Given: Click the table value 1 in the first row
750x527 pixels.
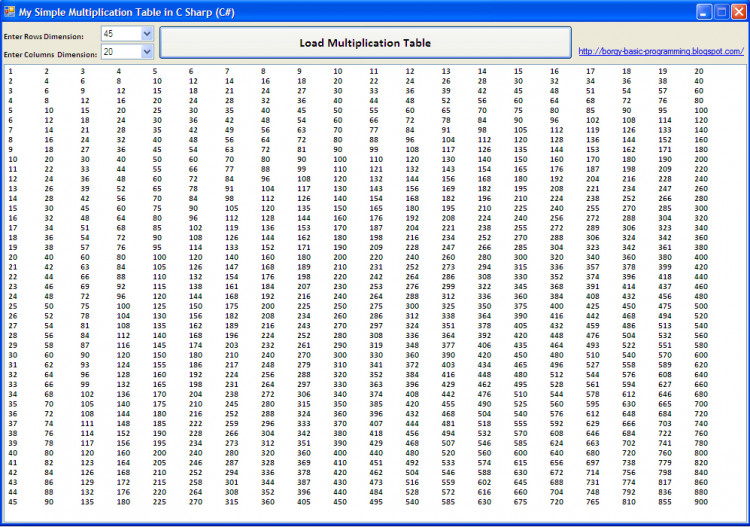Looking at the screenshot, I should point(11,71).
